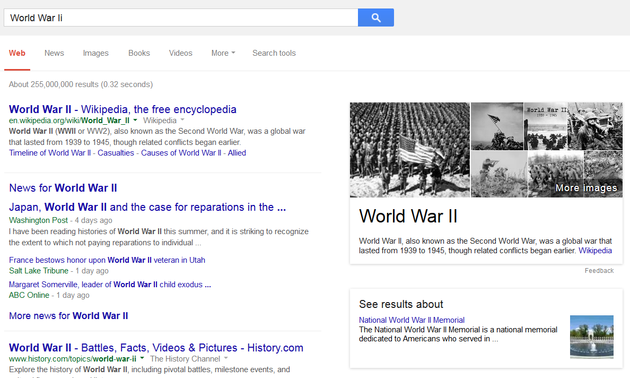
Task: Click the ABC Online source label
Action: 29,295
